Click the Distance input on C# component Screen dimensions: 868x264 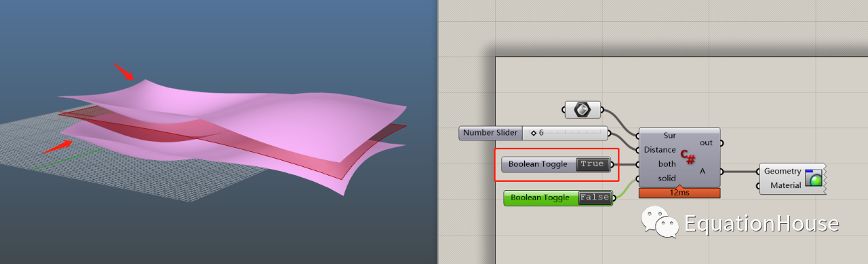click(x=659, y=149)
